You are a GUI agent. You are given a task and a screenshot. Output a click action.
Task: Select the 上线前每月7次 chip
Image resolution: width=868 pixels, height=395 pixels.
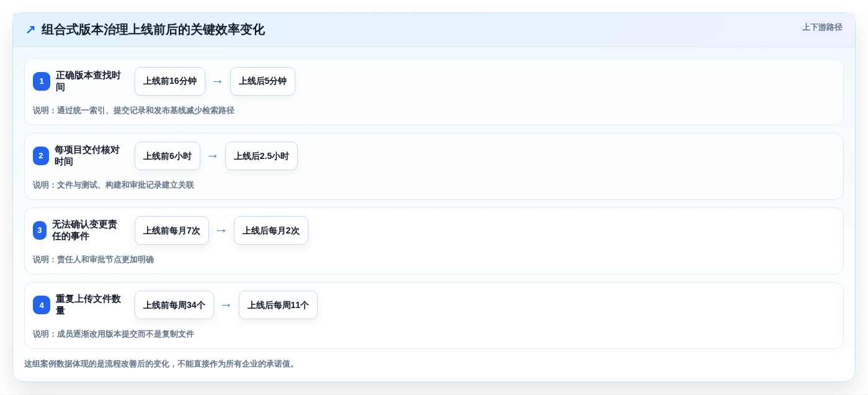pos(172,230)
